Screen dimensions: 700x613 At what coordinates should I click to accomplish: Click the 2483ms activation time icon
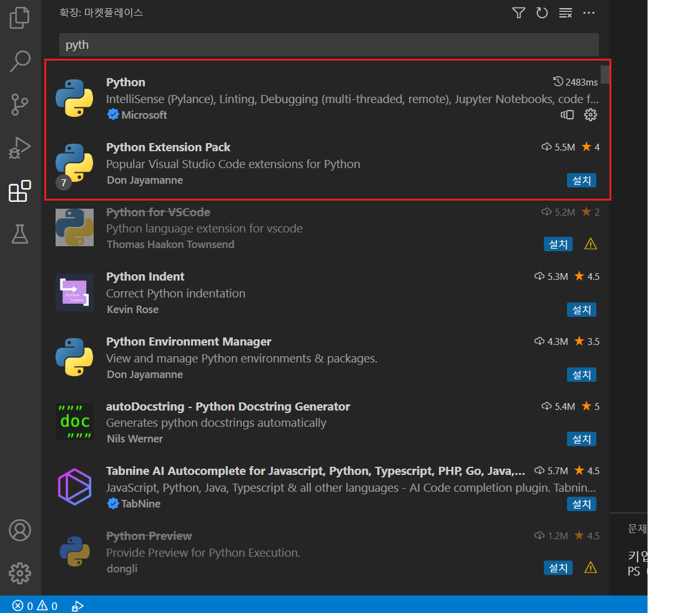coord(558,82)
